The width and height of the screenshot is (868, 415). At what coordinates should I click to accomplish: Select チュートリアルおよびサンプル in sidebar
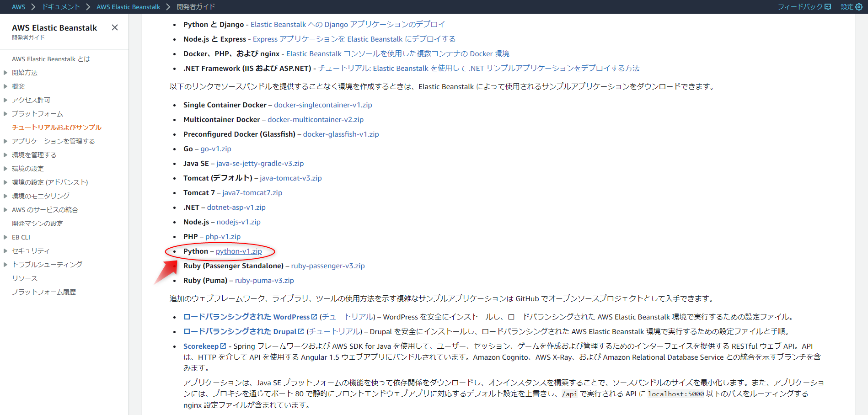[57, 128]
